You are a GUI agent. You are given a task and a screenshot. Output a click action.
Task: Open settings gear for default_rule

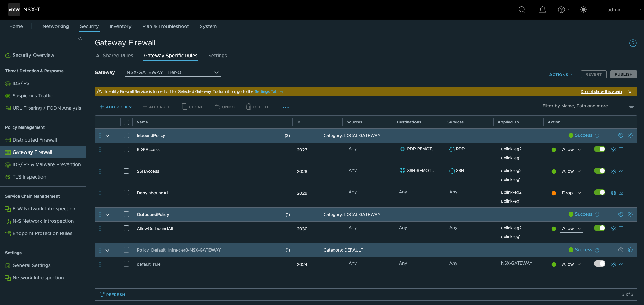pyautogui.click(x=614, y=264)
